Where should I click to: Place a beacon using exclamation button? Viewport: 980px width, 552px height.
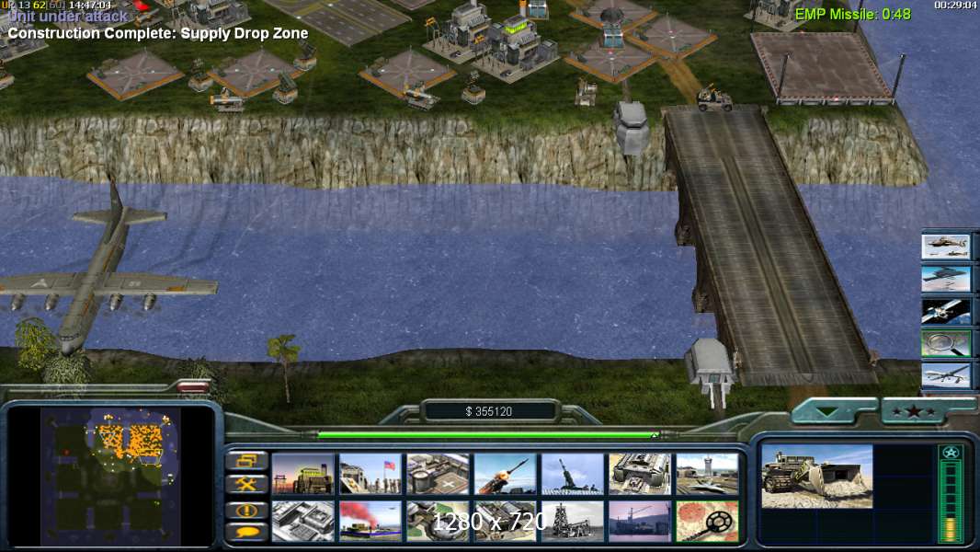point(247,510)
